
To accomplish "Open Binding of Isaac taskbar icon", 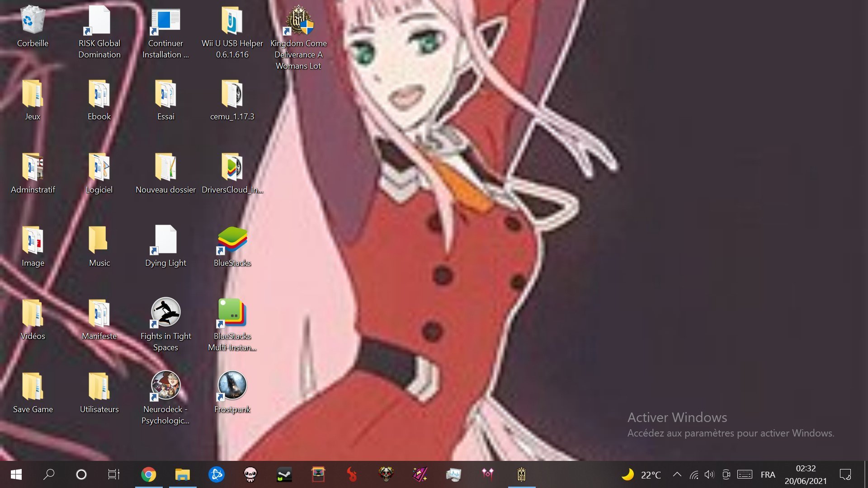I will pyautogui.click(x=250, y=474).
